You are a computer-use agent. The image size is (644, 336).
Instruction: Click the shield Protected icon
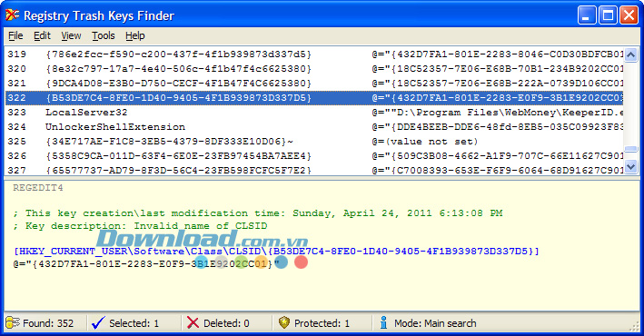coord(283,322)
